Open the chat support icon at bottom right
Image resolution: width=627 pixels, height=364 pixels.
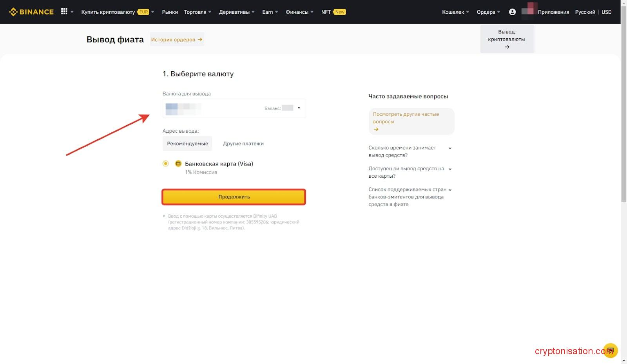point(610,350)
